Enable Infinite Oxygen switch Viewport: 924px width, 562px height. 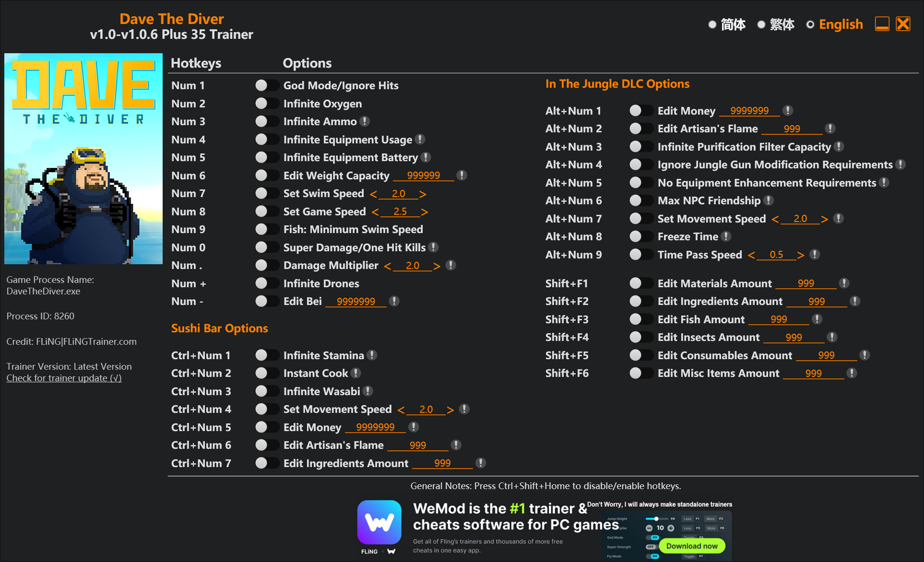click(x=267, y=103)
